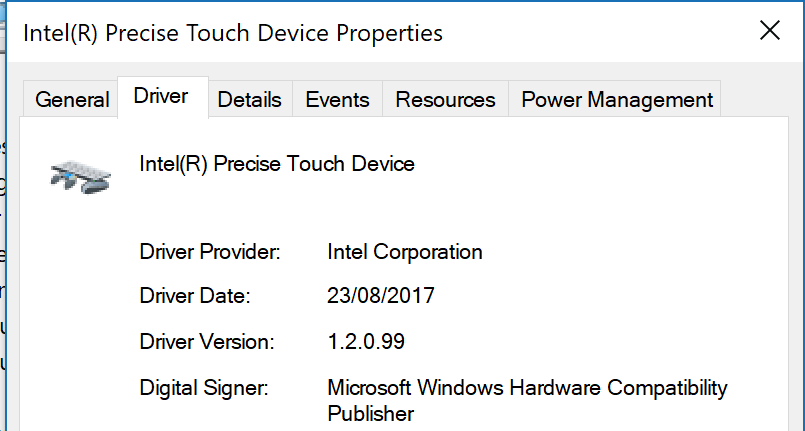Select the 1.2.0.99 version number
The width and height of the screenshot is (805, 431).
[366, 341]
